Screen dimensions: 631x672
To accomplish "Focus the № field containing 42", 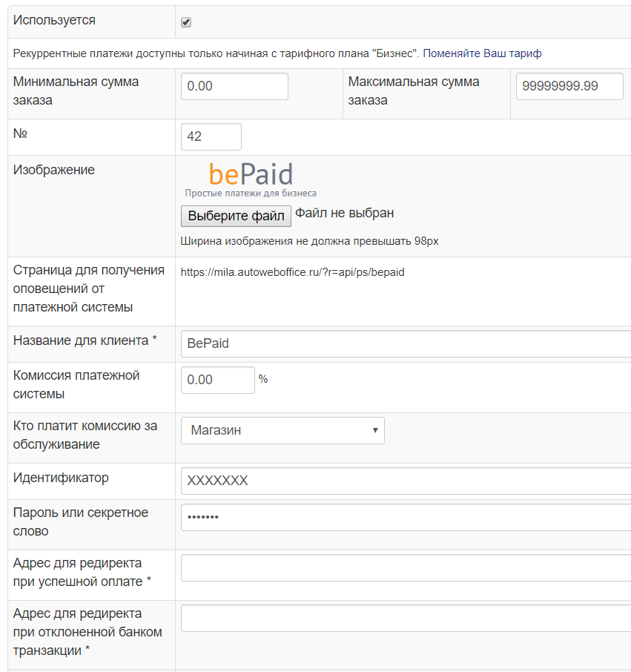I will pos(211,136).
